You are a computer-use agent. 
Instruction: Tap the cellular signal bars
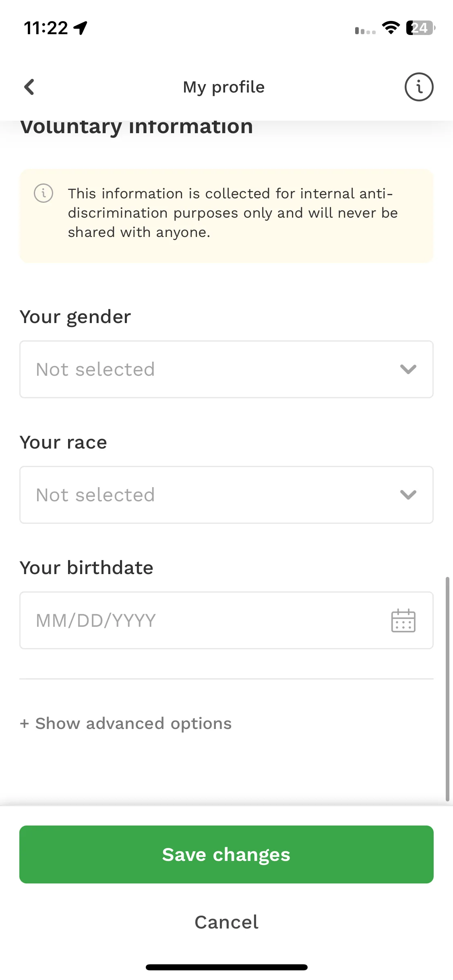[365, 31]
